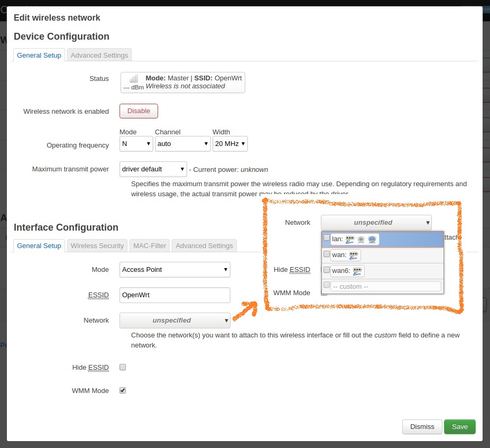Image resolution: width=490 pixels, height=448 pixels.
Task: Check the wan network checkbox
Action: coord(327,254)
